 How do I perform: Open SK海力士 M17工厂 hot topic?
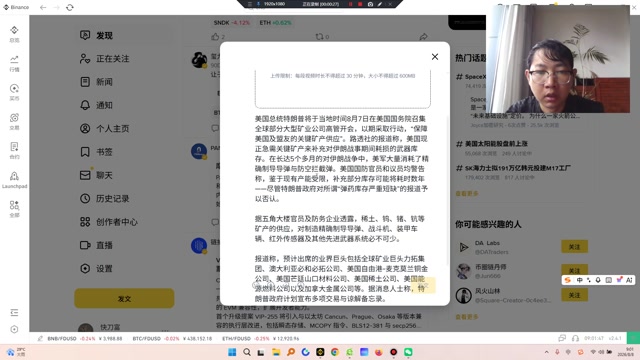[518, 168]
